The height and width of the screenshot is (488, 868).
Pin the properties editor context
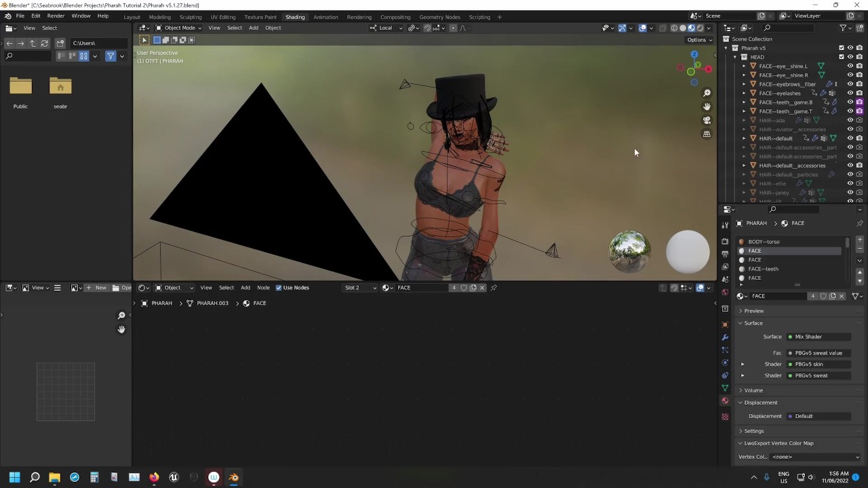[x=860, y=223]
